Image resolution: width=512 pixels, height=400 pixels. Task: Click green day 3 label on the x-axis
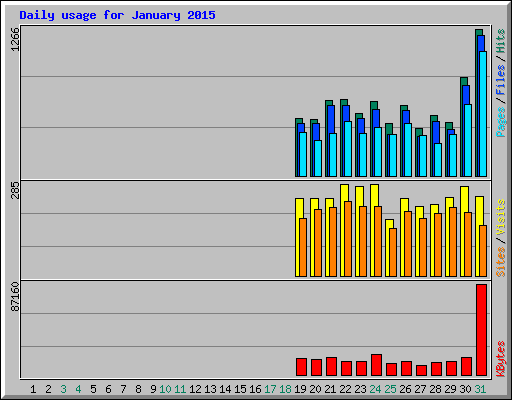point(63,389)
